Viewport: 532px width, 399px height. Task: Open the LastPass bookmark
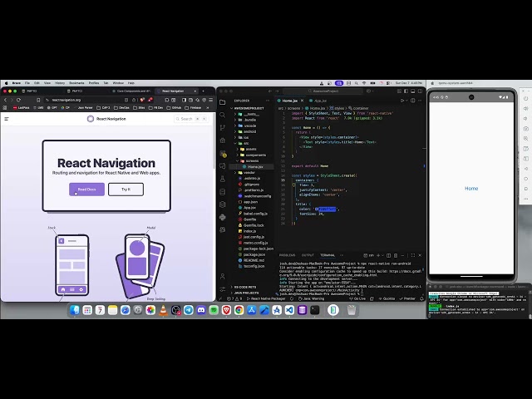click(22, 108)
